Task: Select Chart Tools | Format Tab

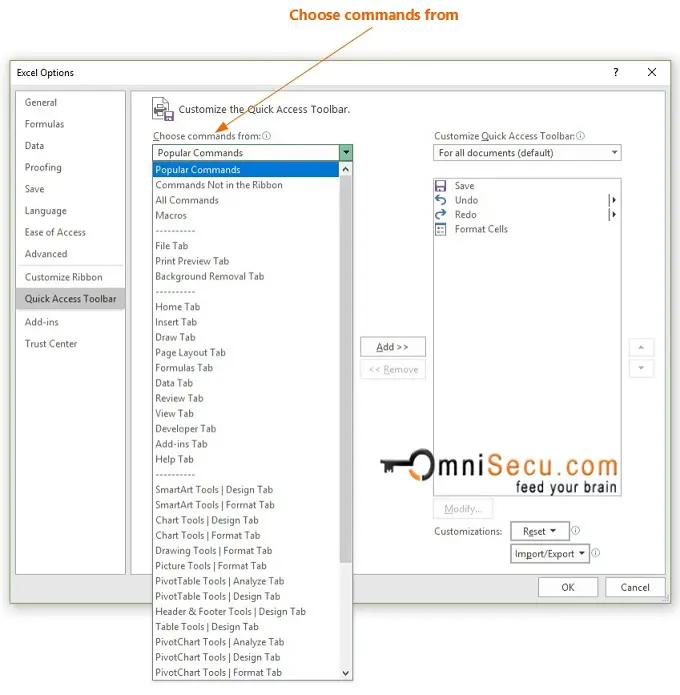Action: tap(246, 535)
